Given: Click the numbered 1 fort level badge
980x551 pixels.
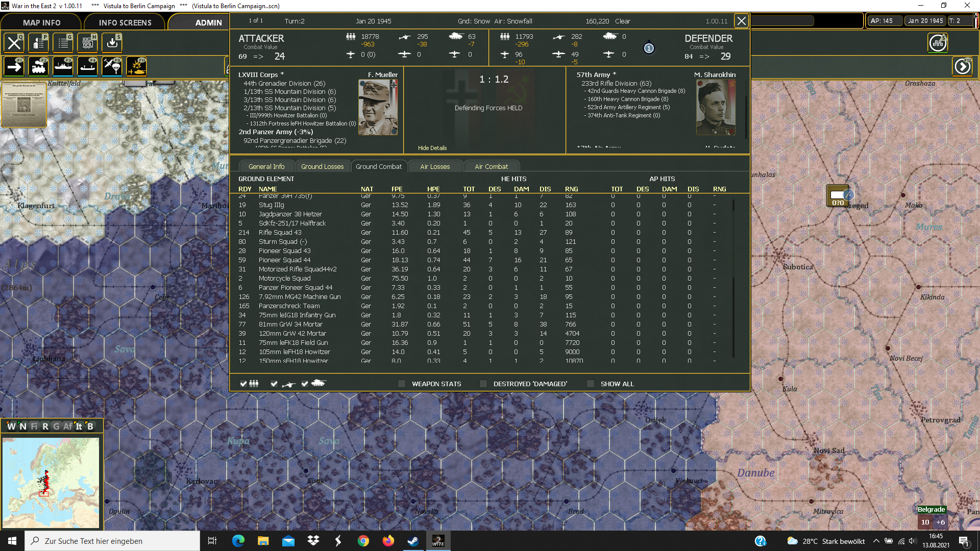Looking at the screenshot, I should (x=649, y=48).
